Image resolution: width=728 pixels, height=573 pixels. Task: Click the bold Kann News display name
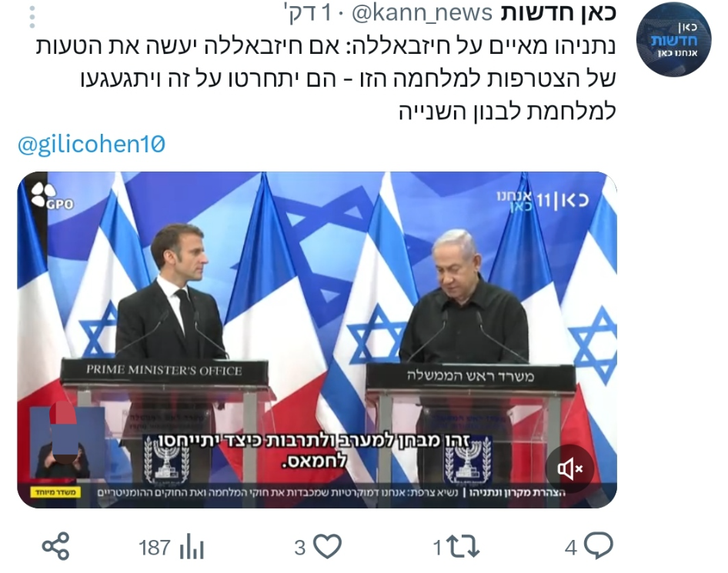(559, 12)
